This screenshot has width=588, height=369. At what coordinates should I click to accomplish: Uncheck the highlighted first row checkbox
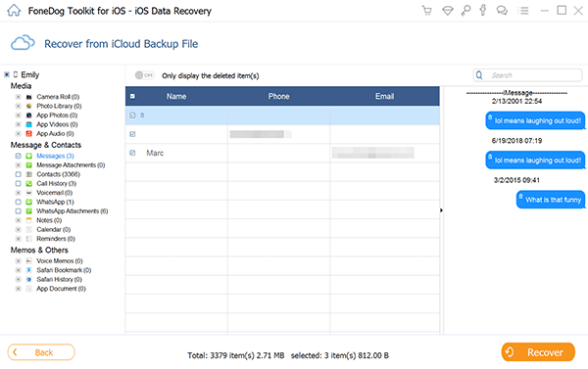(132, 115)
